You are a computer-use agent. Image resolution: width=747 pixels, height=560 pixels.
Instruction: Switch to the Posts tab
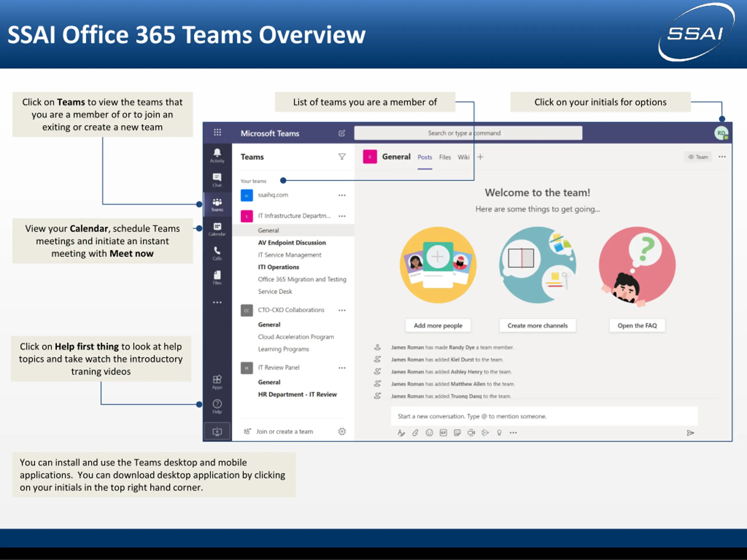425,157
